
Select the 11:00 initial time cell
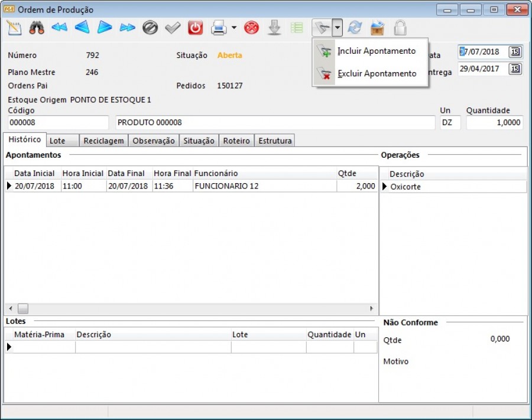pyautogui.click(x=84, y=186)
